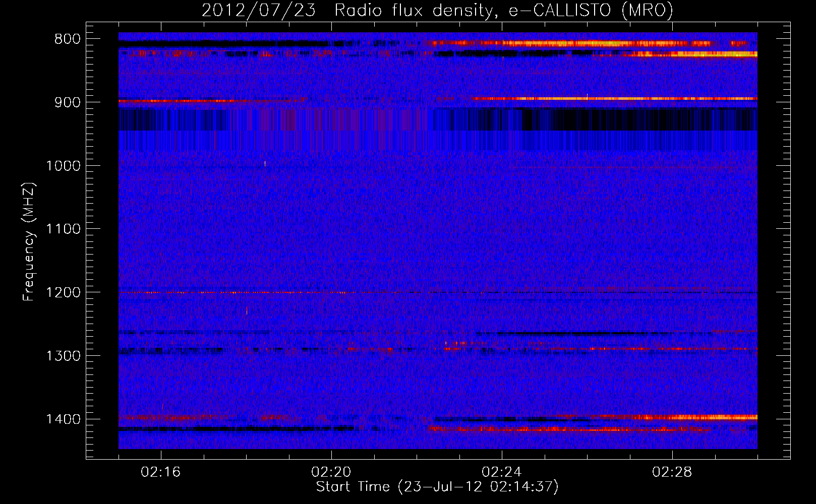Click the 02:24 time axis label
Image resolution: width=816 pixels, height=504 pixels.
(502, 472)
